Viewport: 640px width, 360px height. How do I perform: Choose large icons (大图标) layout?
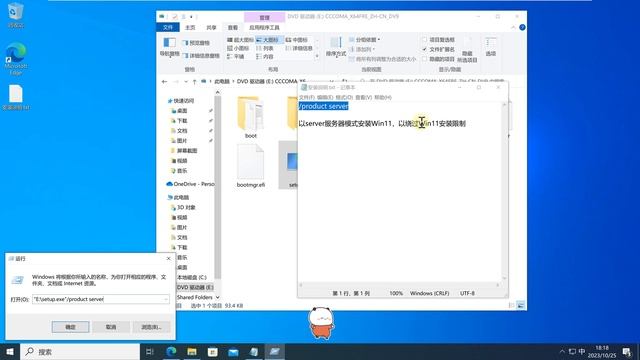tap(268, 40)
